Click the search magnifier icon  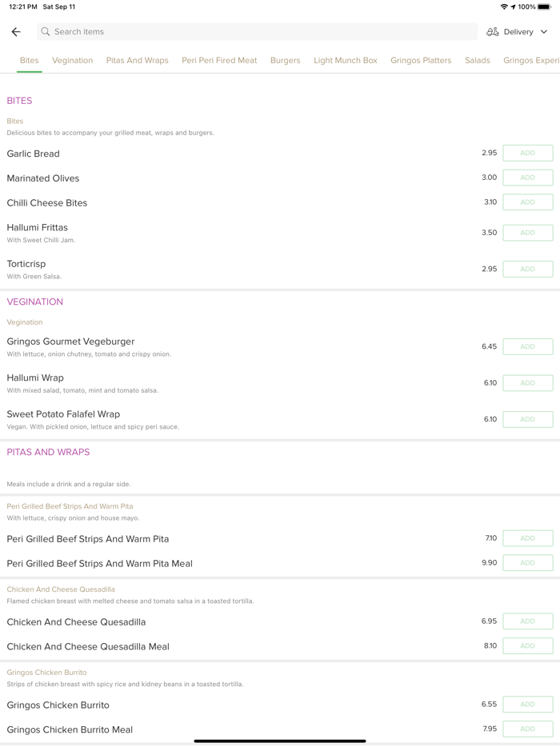[x=46, y=32]
